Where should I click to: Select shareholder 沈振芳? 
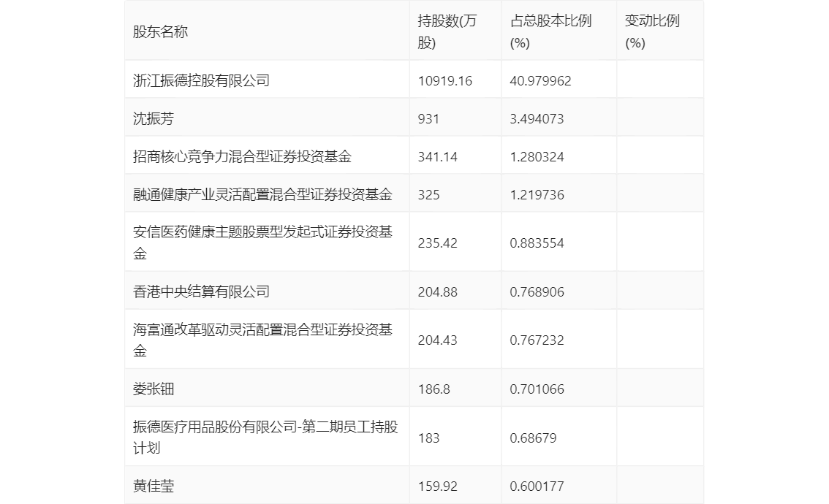154,118
